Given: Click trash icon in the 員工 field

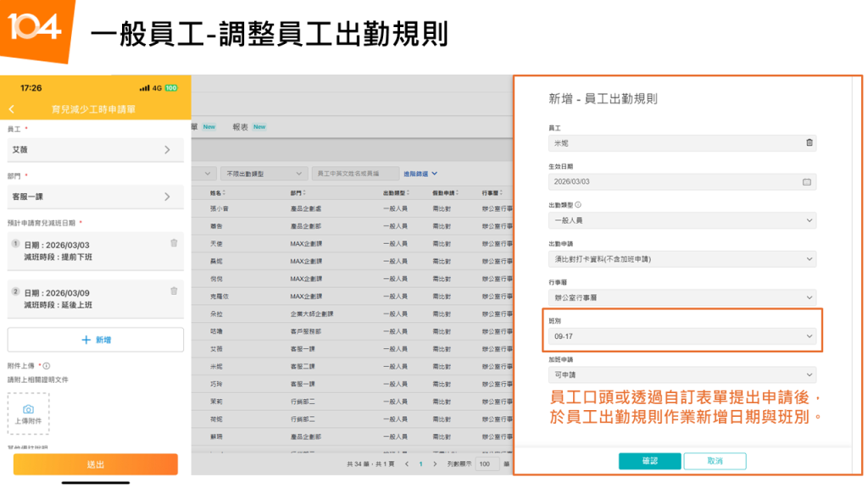Looking at the screenshot, I should click(x=809, y=143).
